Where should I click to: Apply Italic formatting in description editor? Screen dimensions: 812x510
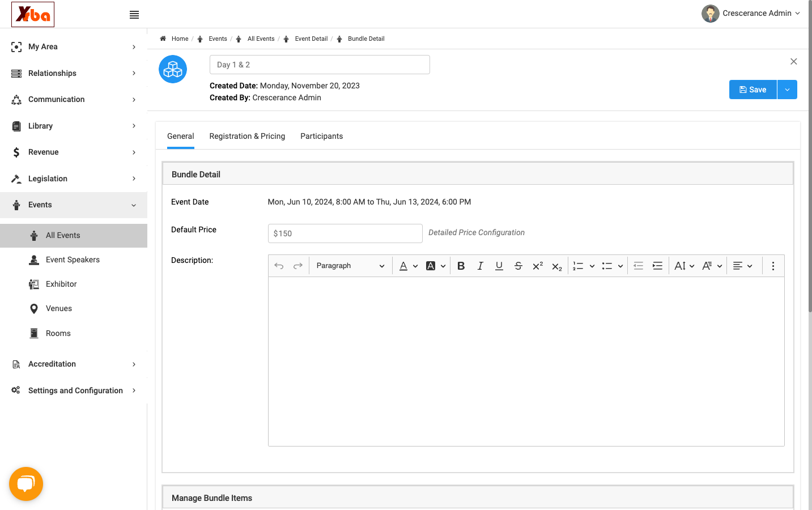point(480,266)
